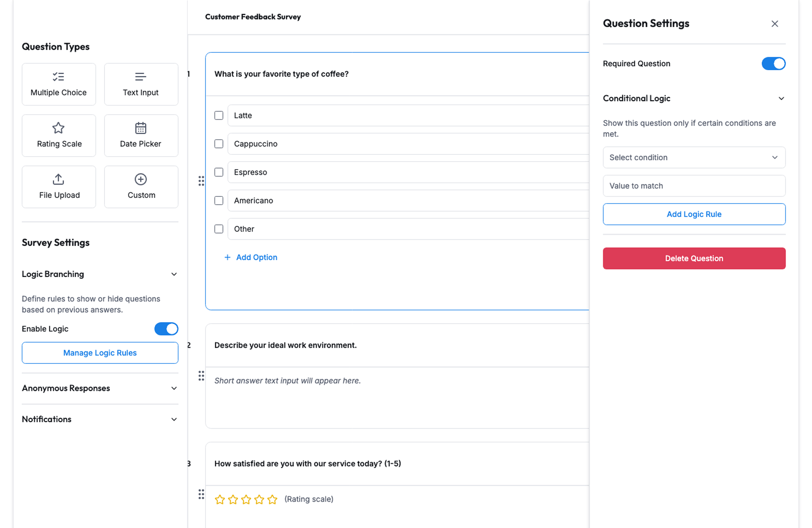
Task: Disable the Enable Logic switch
Action: pyautogui.click(x=166, y=329)
